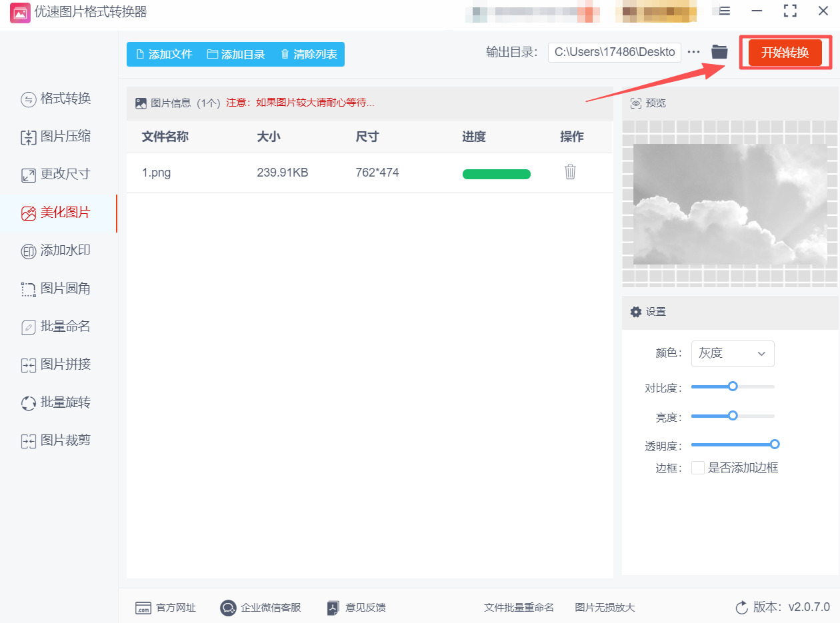Open the 颜色 dropdown showing 灰度
Viewport: 840px width, 623px height.
click(x=732, y=354)
